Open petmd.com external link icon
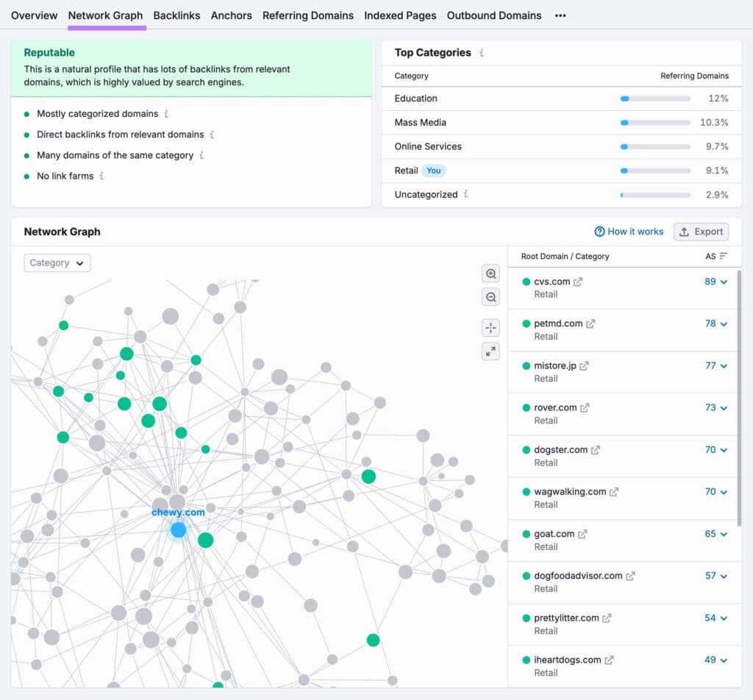 click(x=590, y=324)
